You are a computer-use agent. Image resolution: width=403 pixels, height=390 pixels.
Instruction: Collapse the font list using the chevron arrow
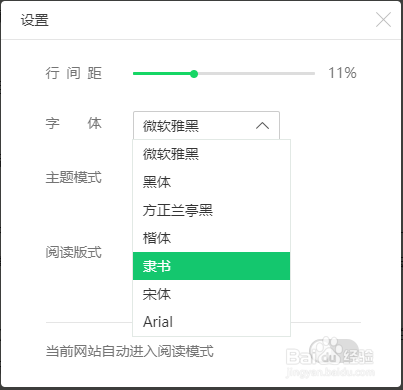262,126
